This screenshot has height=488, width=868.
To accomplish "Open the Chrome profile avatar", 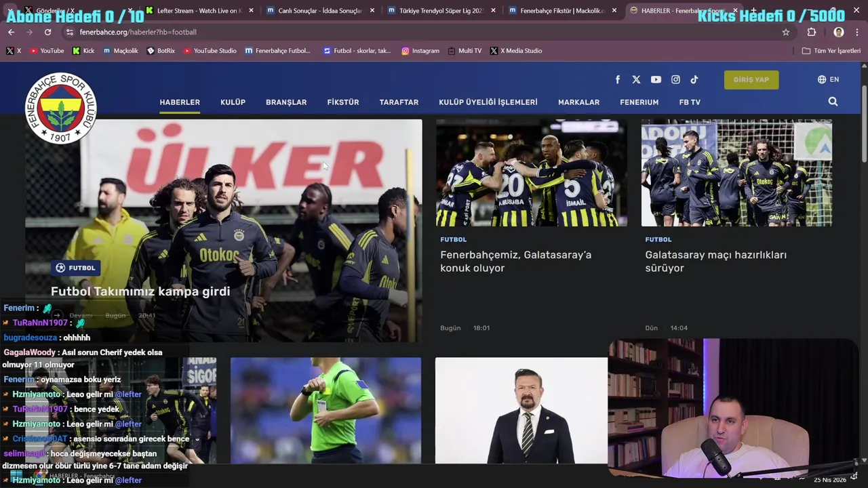I will coord(839,32).
